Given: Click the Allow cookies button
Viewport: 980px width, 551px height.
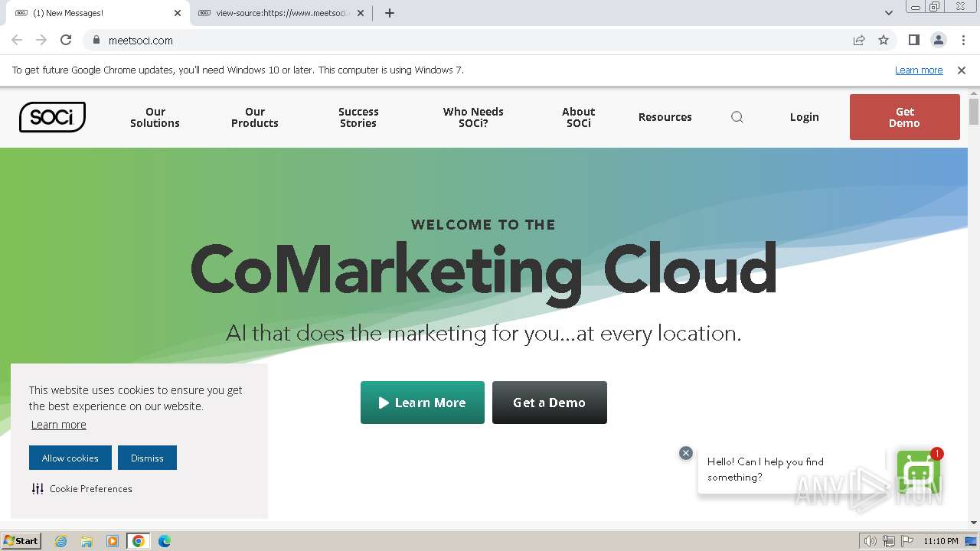Looking at the screenshot, I should coord(70,458).
